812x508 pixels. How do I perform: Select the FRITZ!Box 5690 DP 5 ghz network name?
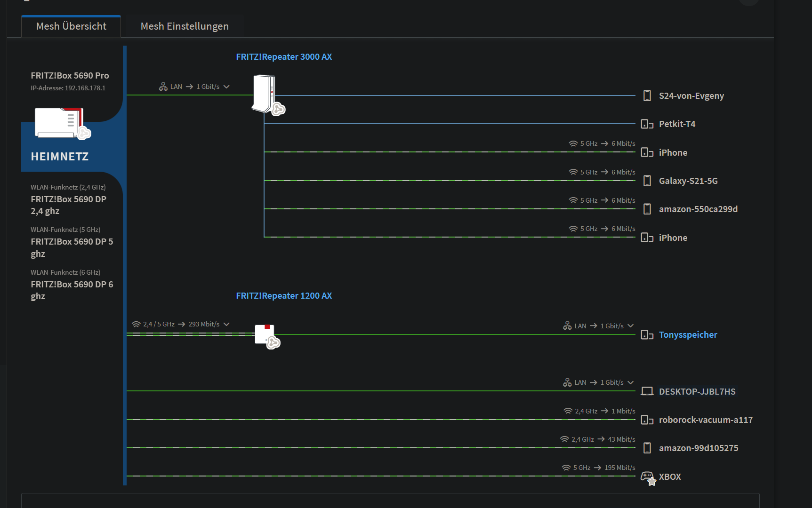click(x=72, y=247)
